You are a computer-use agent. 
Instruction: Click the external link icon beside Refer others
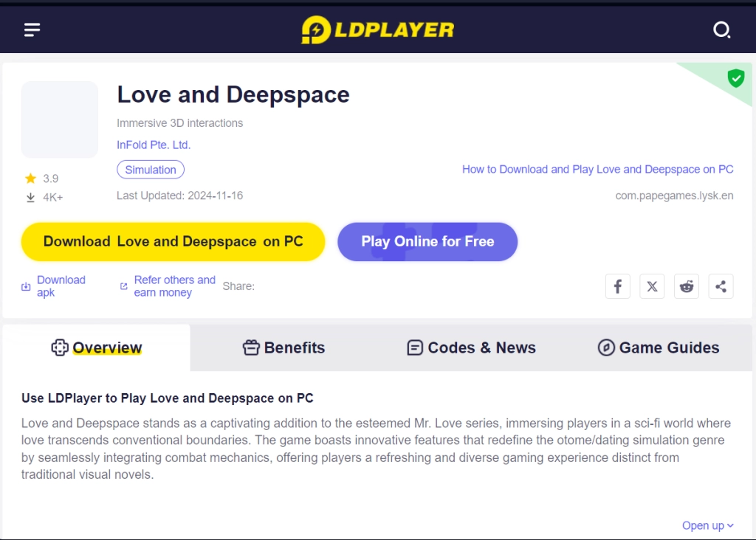(x=124, y=286)
